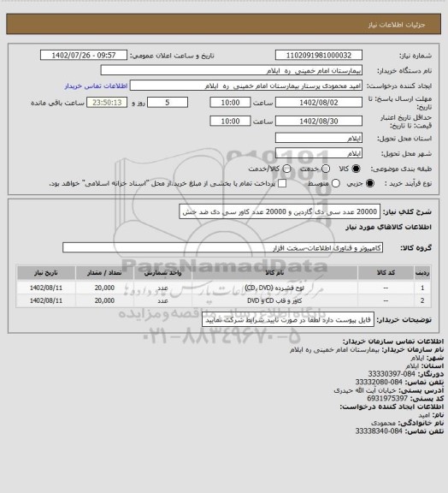This screenshot has height=493, width=448.
Task: Click the delivery province field ایلام
Action: pos(319,138)
